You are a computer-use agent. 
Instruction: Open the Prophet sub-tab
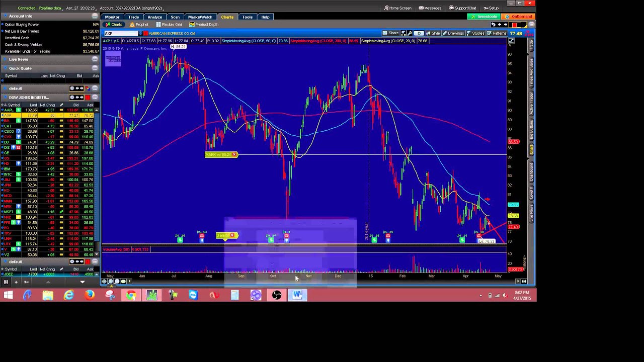coord(139,25)
